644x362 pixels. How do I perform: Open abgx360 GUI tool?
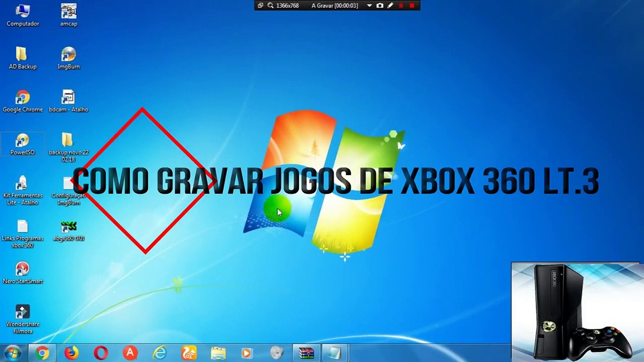68,227
